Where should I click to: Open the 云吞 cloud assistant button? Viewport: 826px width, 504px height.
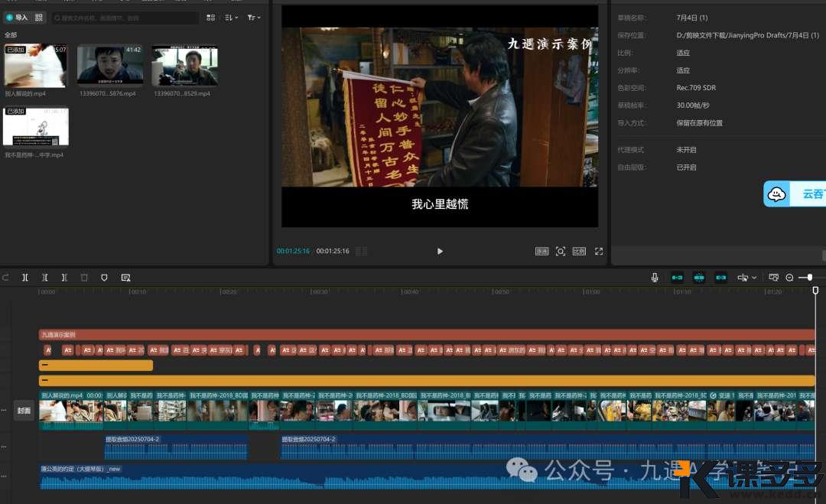795,193
